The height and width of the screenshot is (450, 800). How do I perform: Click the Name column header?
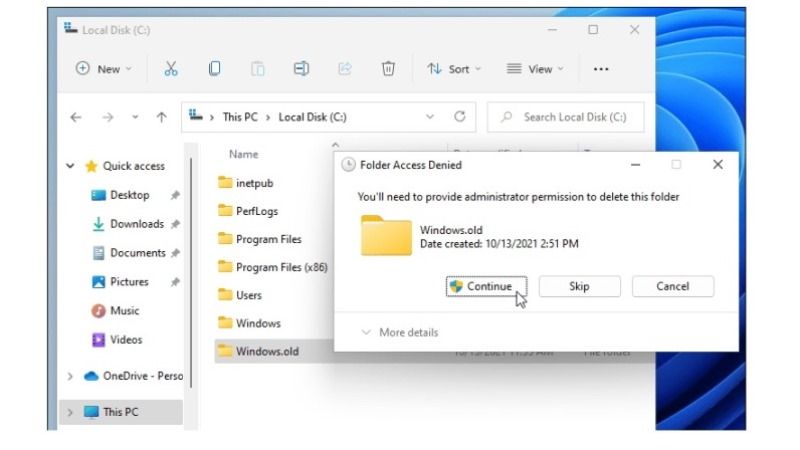243,154
